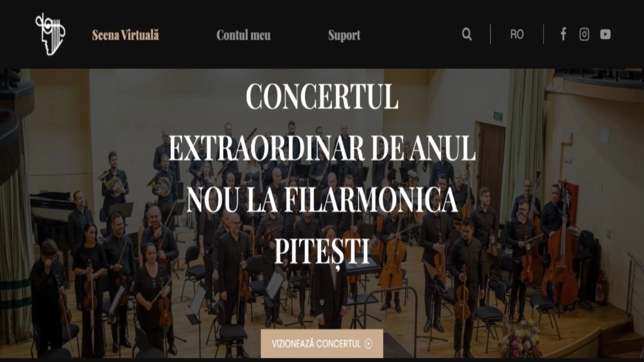Open the Instagram profile icon
The width and height of the screenshot is (644, 362).
click(x=584, y=34)
